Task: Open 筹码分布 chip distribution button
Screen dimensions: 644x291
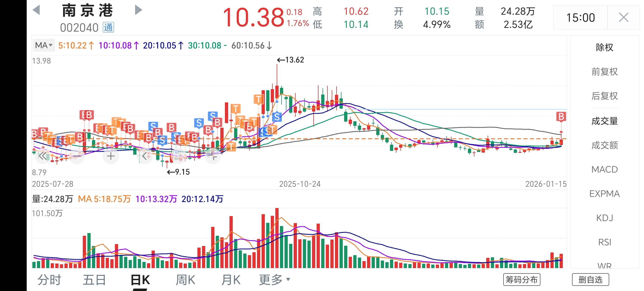Action: (x=522, y=280)
